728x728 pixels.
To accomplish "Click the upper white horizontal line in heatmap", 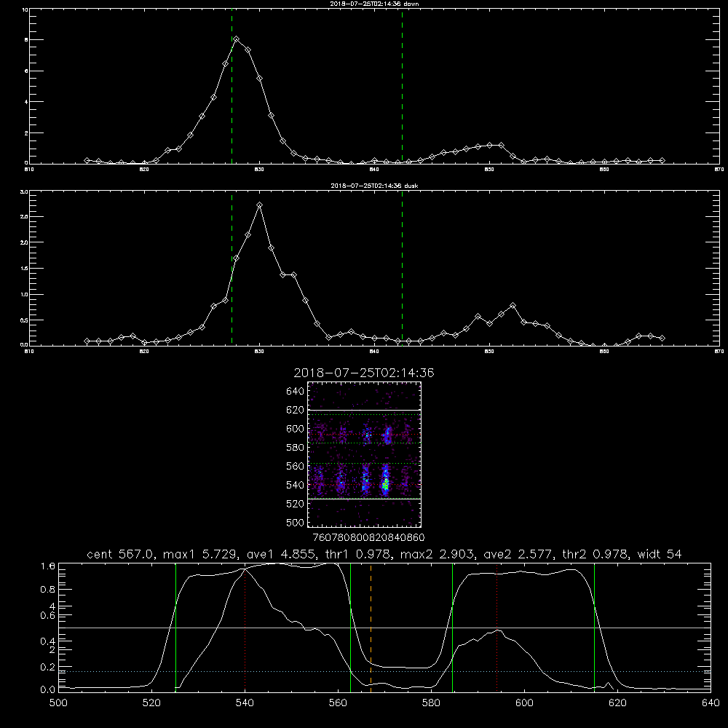I will tap(365, 410).
